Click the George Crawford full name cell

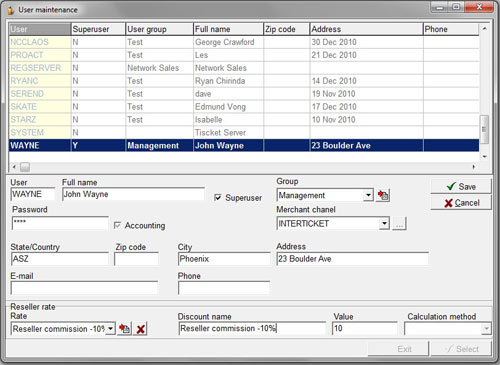click(229, 42)
